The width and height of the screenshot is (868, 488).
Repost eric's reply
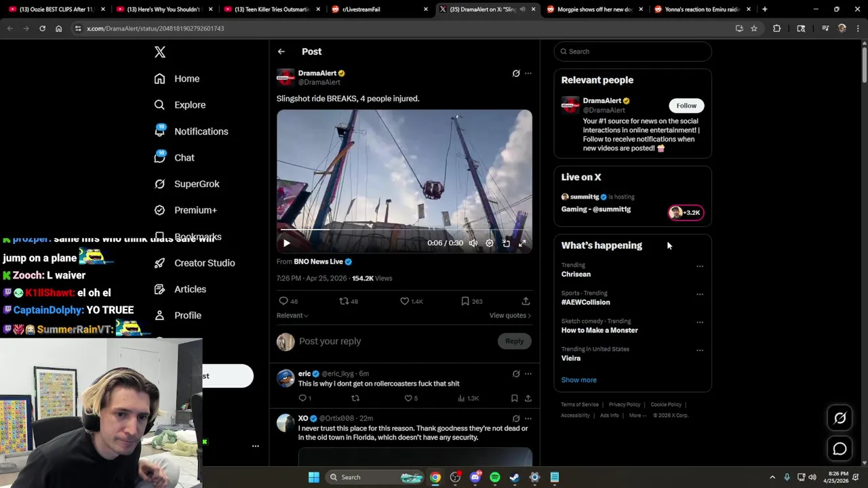[355, 399]
